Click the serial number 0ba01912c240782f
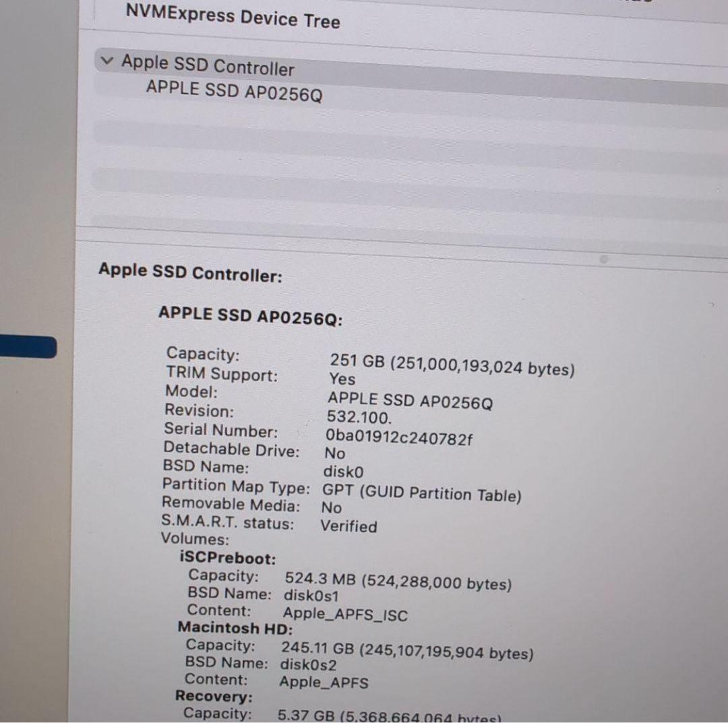 pos(398,438)
